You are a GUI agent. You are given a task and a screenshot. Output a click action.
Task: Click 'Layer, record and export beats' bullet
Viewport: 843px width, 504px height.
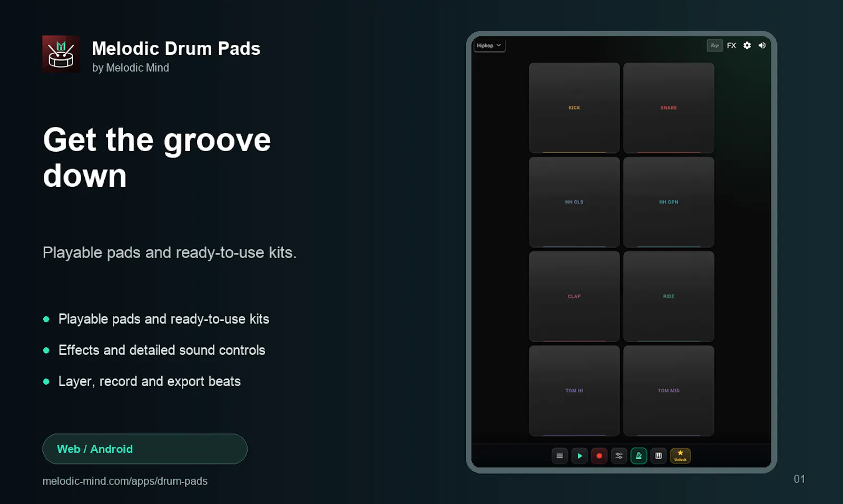(x=150, y=381)
